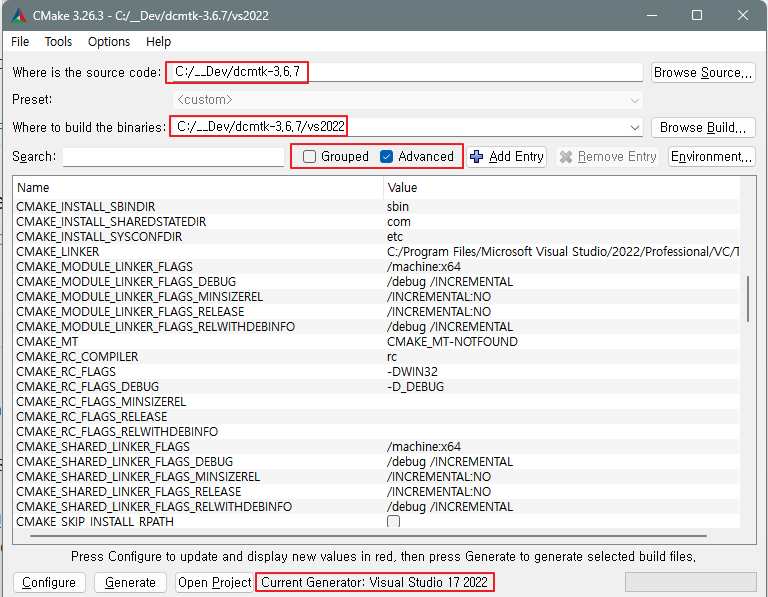Select CMAKE_SHARED_LINKER_FLAGS_DEBUG entry

coord(124,462)
